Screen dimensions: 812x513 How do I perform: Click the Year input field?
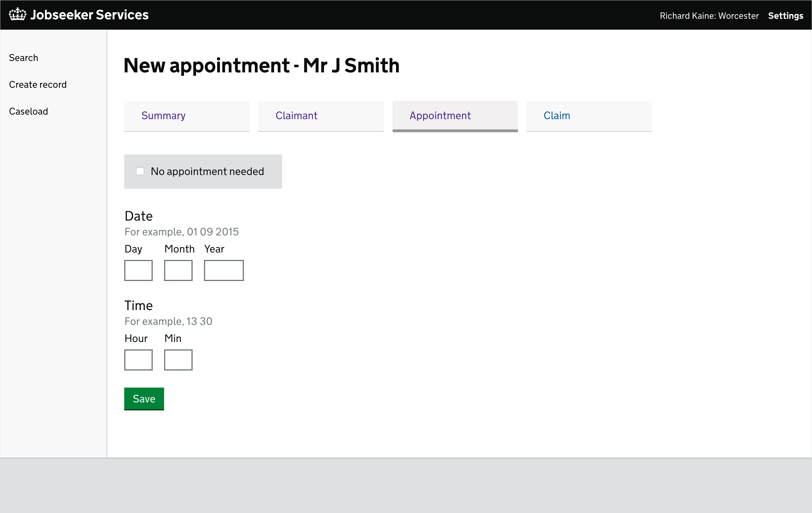pos(224,270)
